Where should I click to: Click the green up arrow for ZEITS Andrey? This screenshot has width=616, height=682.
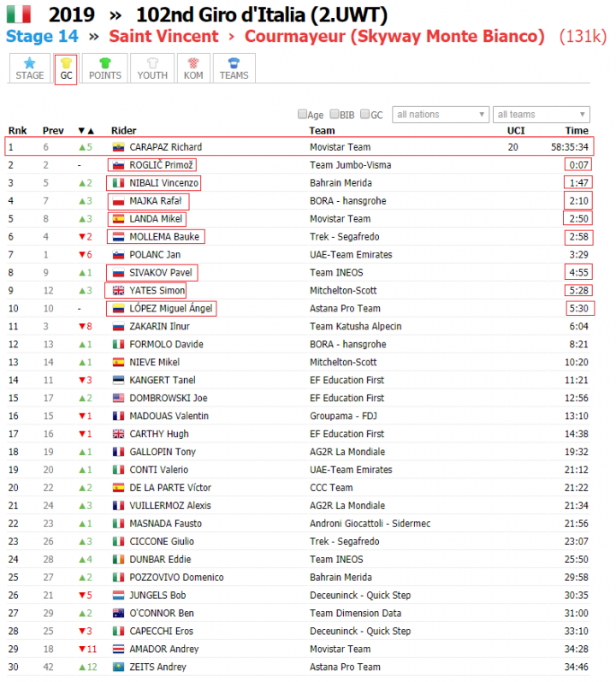tap(82, 667)
